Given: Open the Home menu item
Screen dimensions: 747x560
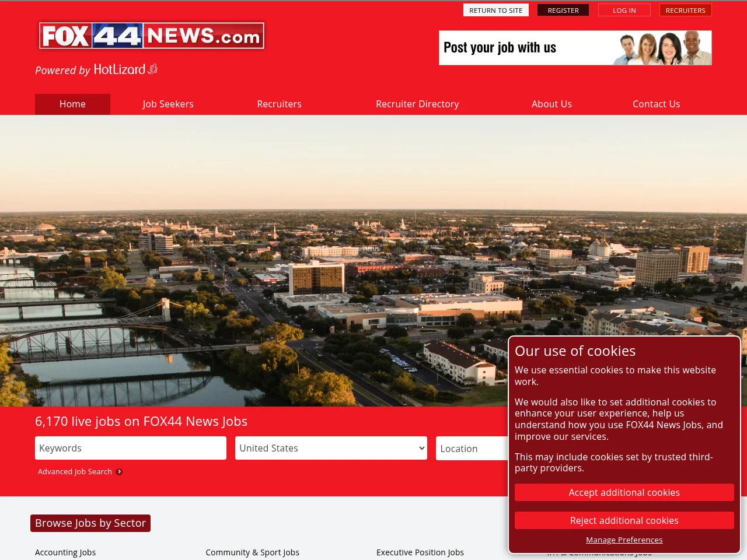Looking at the screenshot, I should [72, 104].
